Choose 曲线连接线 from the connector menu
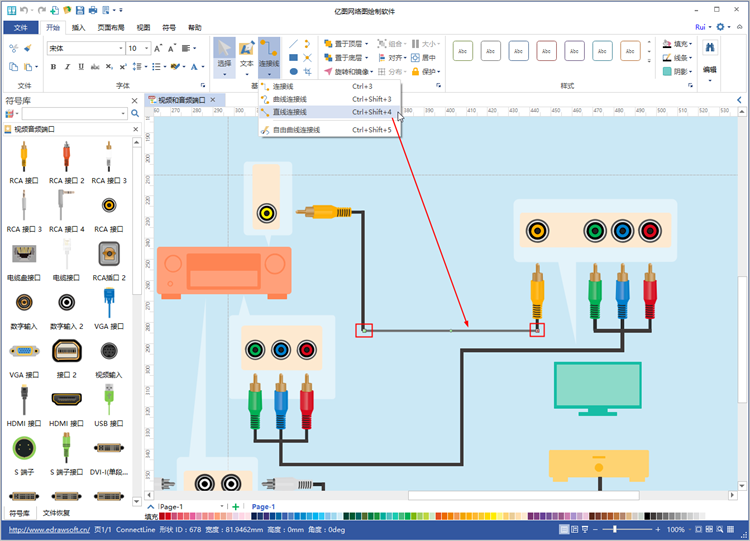Image resolution: width=750 pixels, height=541 pixels. [x=291, y=99]
